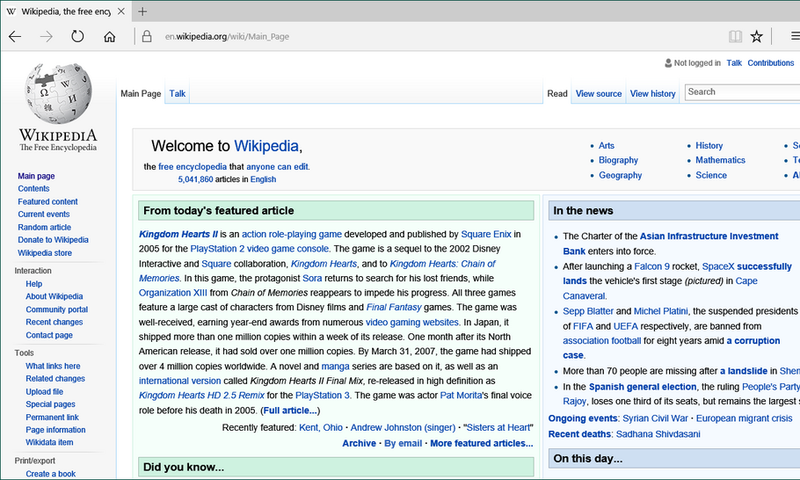Add page to favorites with star icon
The width and height of the screenshot is (800, 480).
click(756, 36)
